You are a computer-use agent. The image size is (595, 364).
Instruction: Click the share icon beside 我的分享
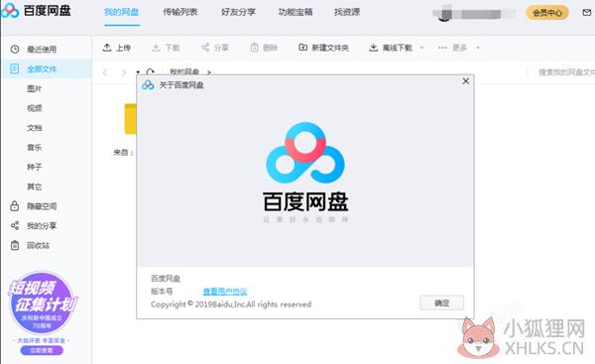coord(15,226)
